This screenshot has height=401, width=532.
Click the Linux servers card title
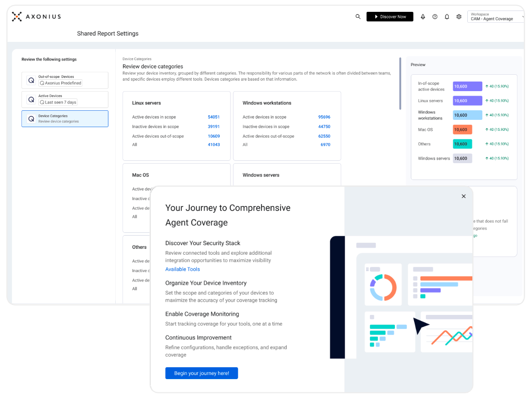click(147, 103)
